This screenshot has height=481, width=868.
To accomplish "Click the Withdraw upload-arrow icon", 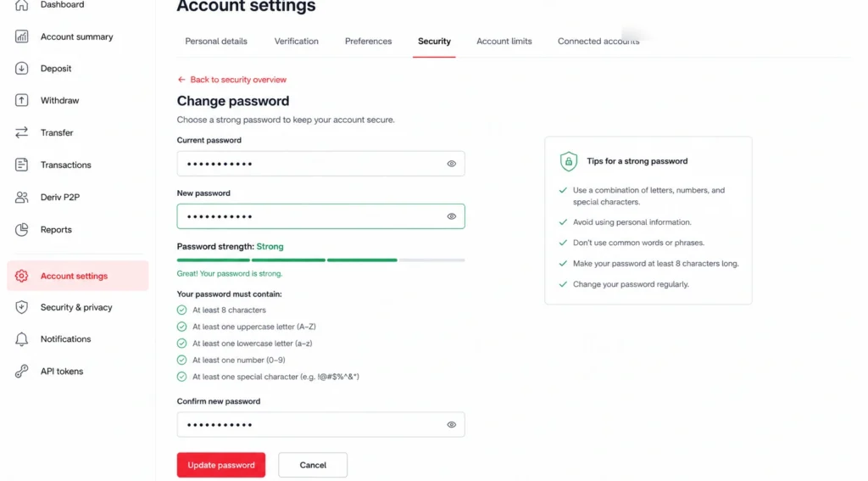I will pos(21,100).
